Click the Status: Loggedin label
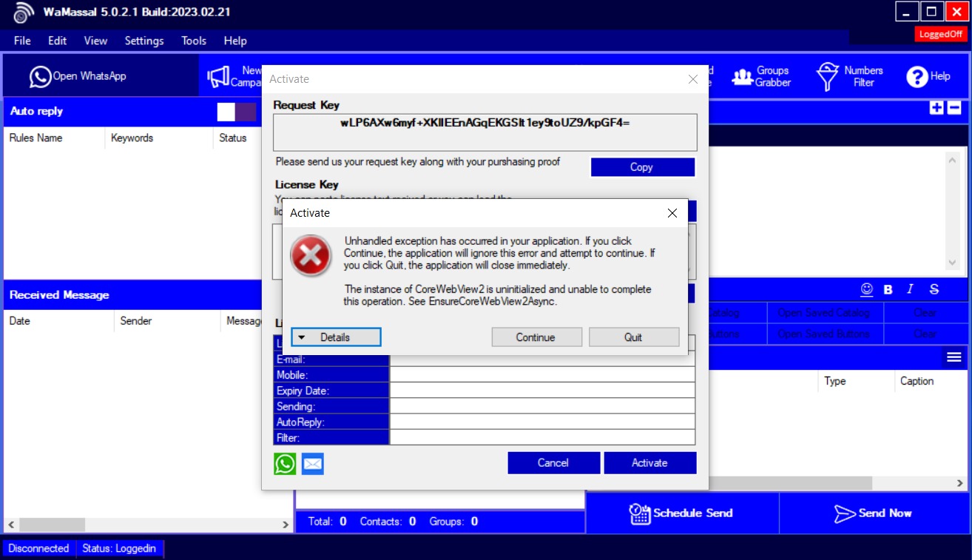Viewport: 972px width, 560px height. coord(119,548)
